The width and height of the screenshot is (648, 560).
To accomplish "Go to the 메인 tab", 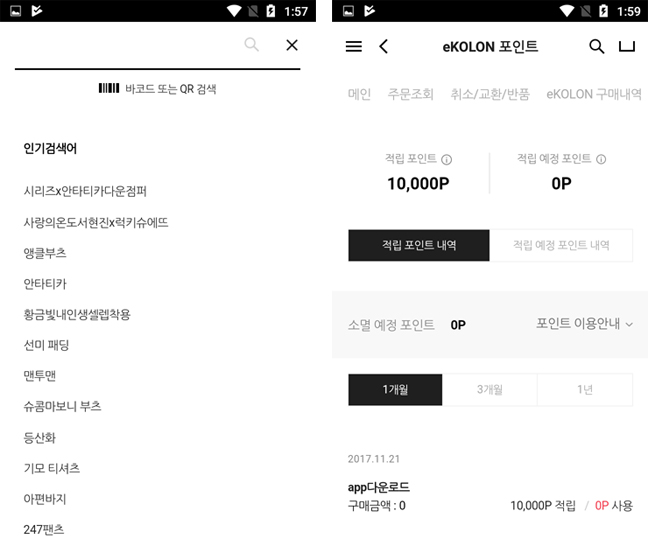I will click(x=359, y=94).
